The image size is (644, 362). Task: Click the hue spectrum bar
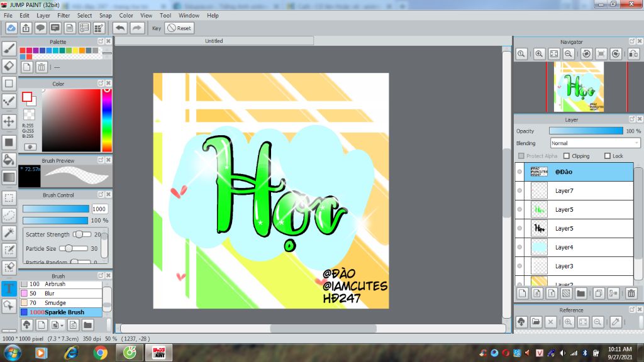click(107, 120)
